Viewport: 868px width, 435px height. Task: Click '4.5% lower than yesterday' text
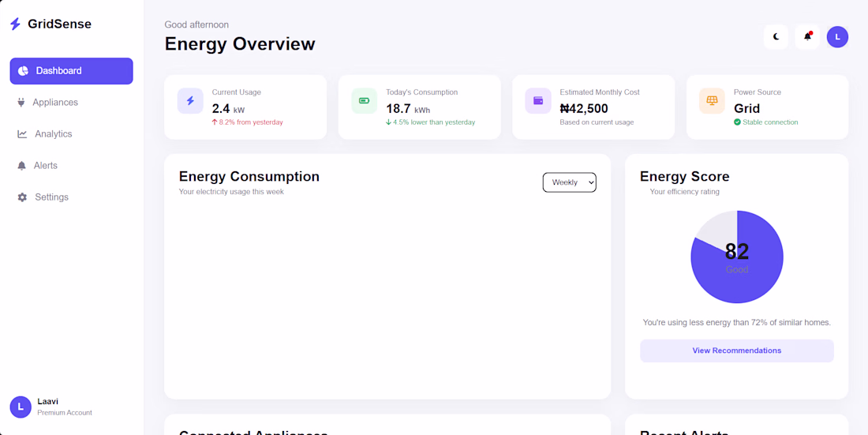click(434, 122)
